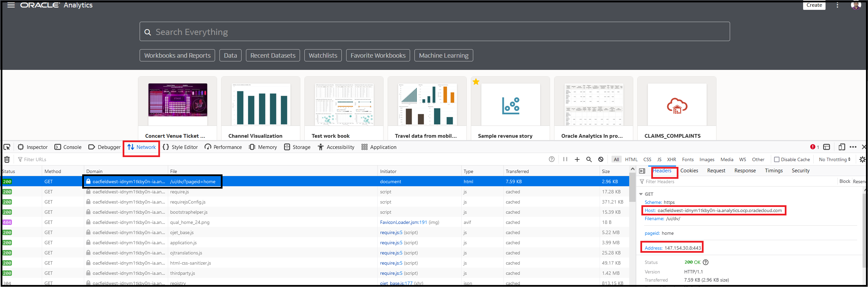This screenshot has height=287, width=868.
Task: Collapse the GET section in Headers panel
Action: [x=641, y=194]
